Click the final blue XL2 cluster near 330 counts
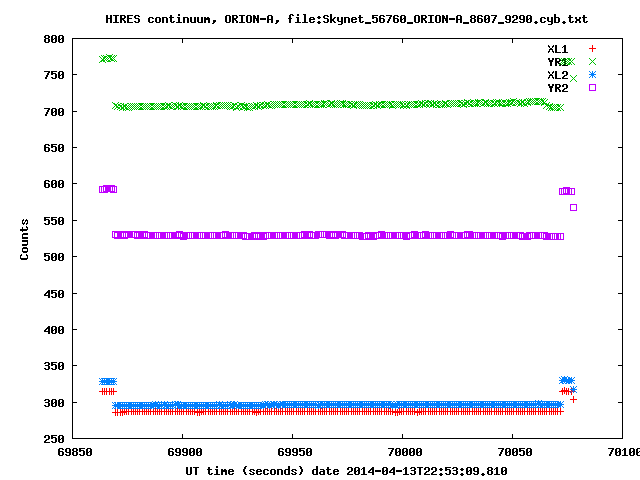The width and height of the screenshot is (640, 480). [567, 380]
